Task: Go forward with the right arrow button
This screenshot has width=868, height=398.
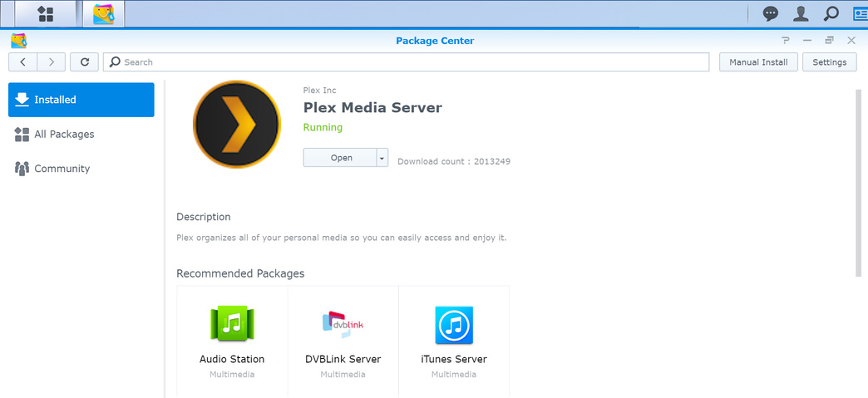Action: point(52,62)
